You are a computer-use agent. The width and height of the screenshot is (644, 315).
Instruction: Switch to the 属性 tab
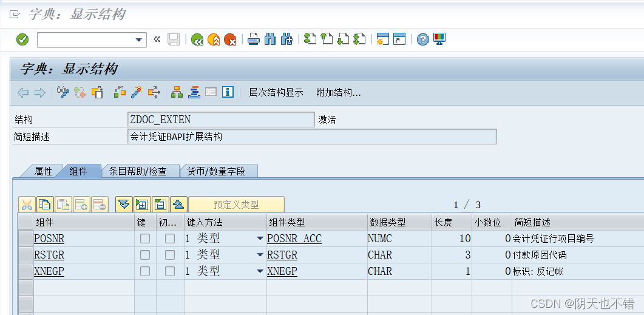pos(42,171)
